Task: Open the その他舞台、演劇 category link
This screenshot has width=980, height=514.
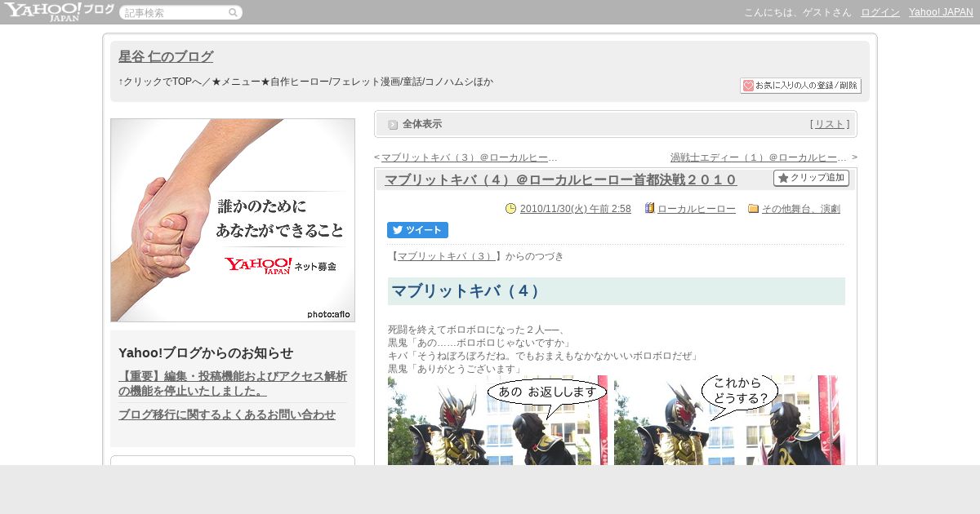Action: click(x=801, y=209)
